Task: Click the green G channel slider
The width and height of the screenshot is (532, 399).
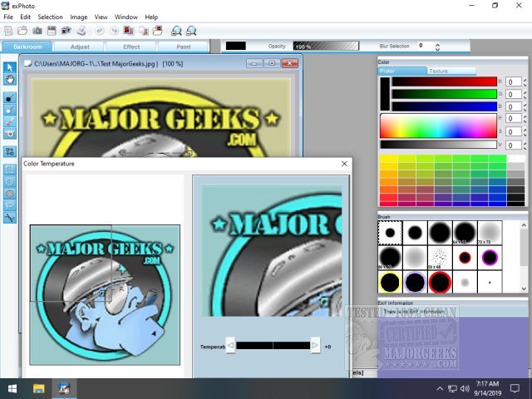Action: [x=445, y=94]
